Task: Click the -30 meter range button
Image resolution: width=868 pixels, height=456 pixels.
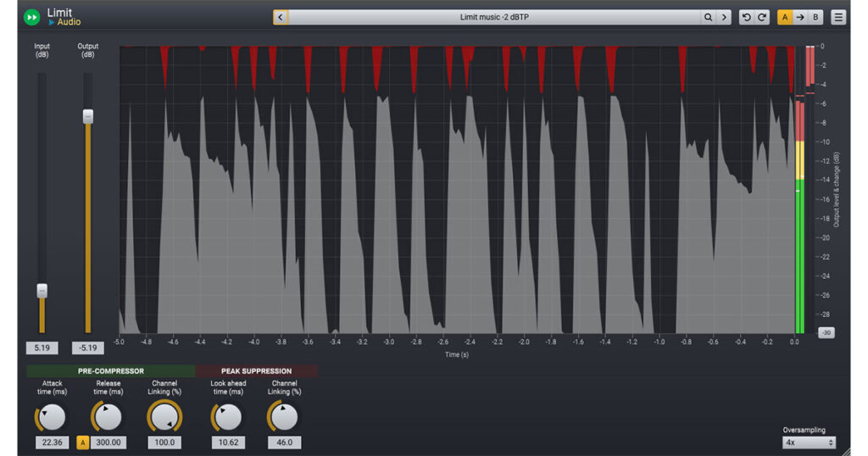Action: 826,332
